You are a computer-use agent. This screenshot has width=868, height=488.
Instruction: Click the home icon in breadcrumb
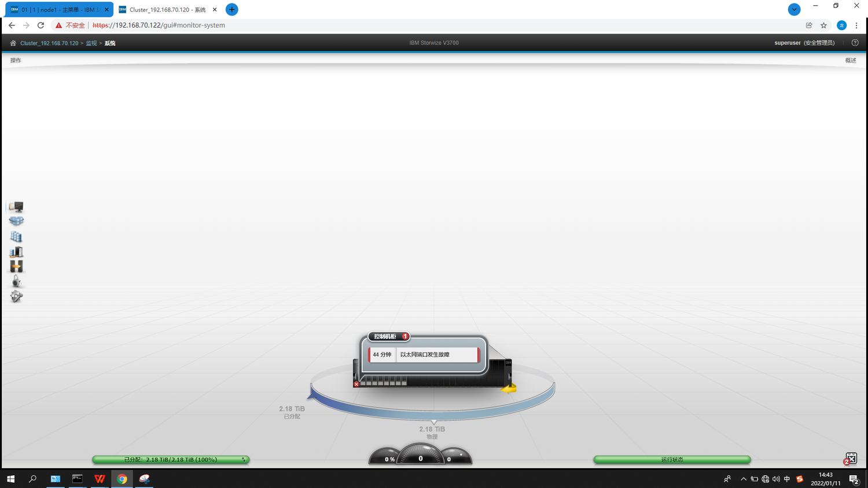pyautogui.click(x=13, y=43)
